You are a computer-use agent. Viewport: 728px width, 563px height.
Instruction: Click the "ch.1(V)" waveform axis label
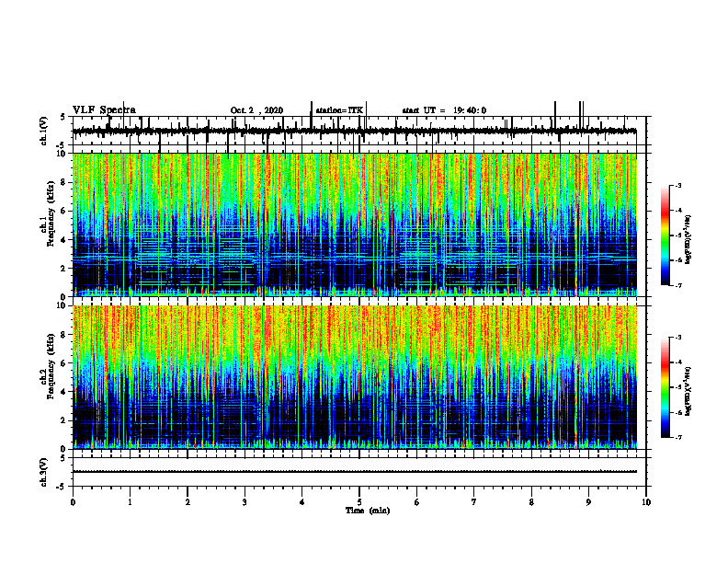pyautogui.click(x=44, y=132)
